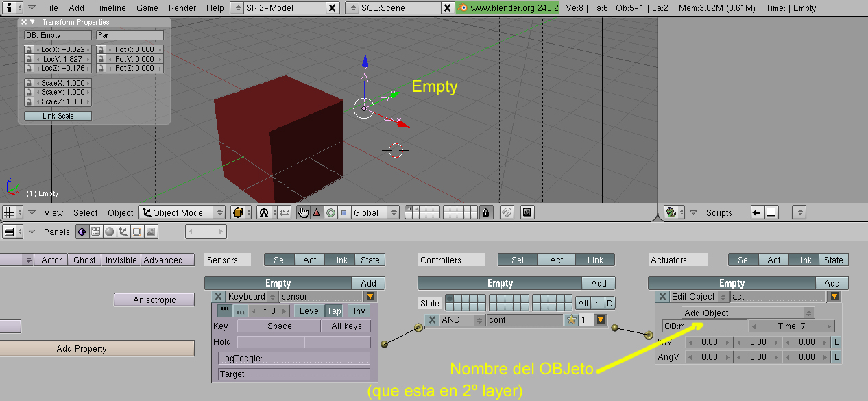This screenshot has width=868, height=401.
Task: Open the Scene context image icon
Action: 151,232
